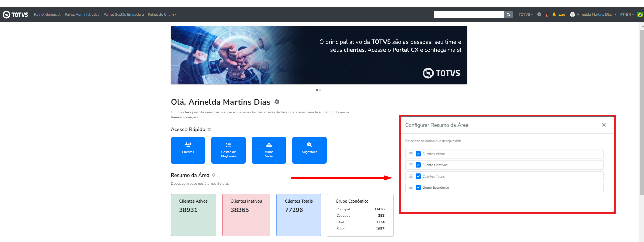The width and height of the screenshot is (644, 242).
Task: Uncheck the Clientes Totais checkbox
Action: [418, 176]
